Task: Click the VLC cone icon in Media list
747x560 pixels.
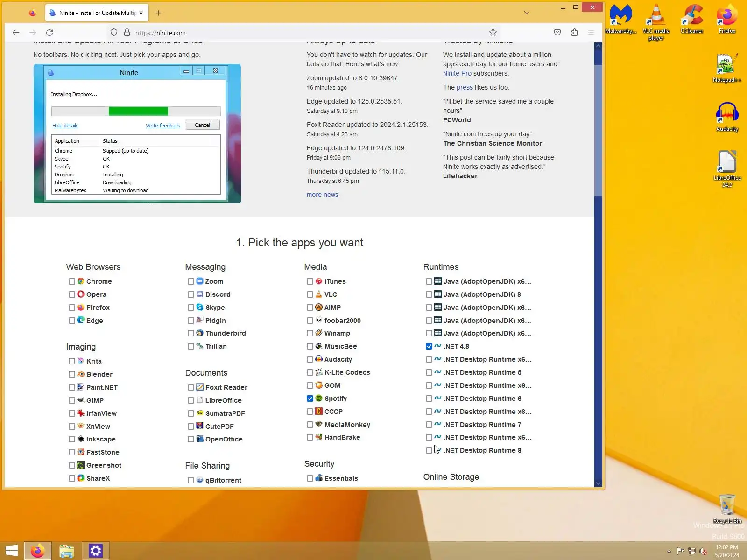Action: [x=319, y=294]
